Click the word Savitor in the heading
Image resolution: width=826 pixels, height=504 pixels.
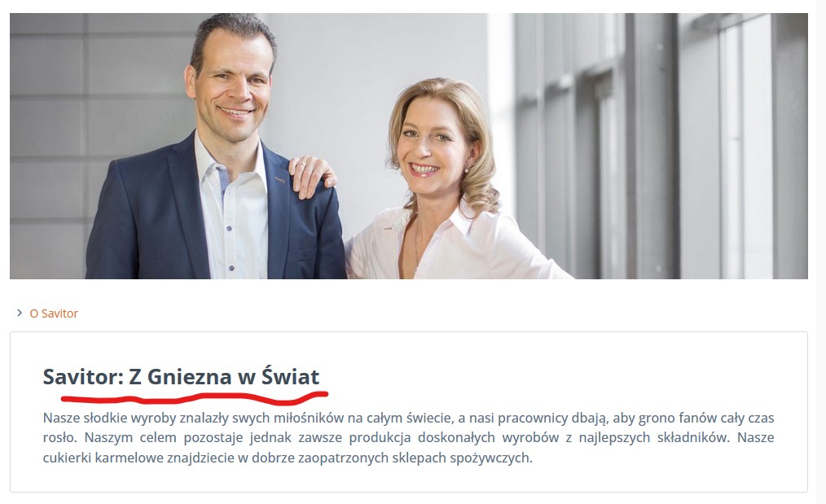(83, 377)
